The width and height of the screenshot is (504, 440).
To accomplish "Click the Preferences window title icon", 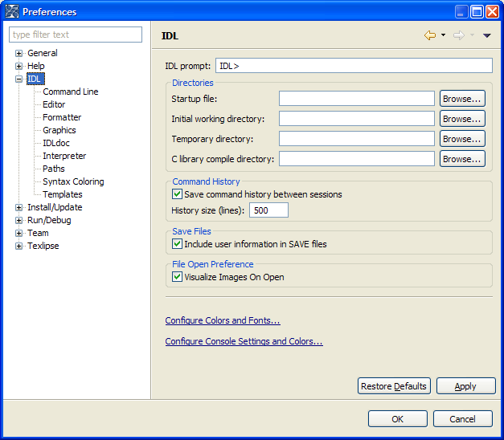I will coord(12,11).
